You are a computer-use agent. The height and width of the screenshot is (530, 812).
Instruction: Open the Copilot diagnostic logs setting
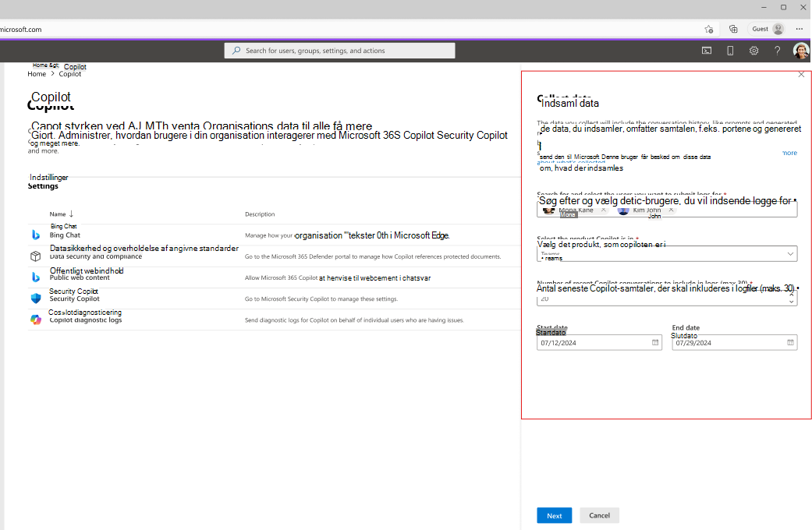point(86,320)
